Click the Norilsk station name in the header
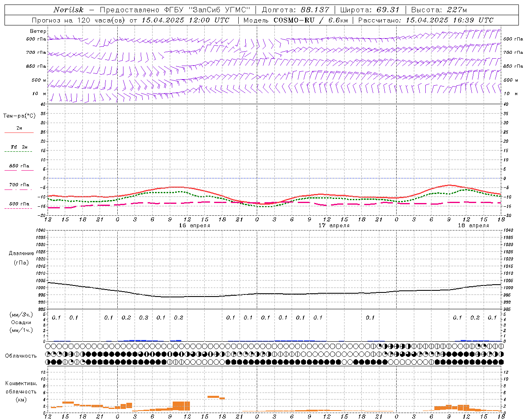Screen dimensions: 525x420 68,10
